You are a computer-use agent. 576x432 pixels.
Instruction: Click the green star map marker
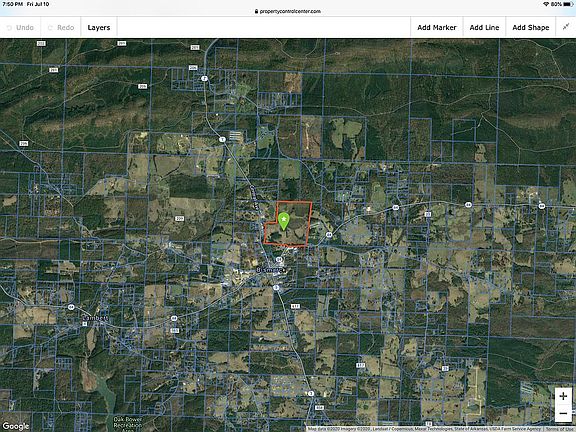pyautogui.click(x=284, y=221)
